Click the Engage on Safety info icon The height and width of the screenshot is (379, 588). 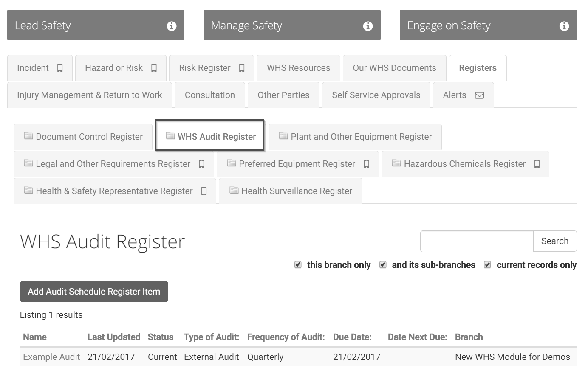point(564,26)
